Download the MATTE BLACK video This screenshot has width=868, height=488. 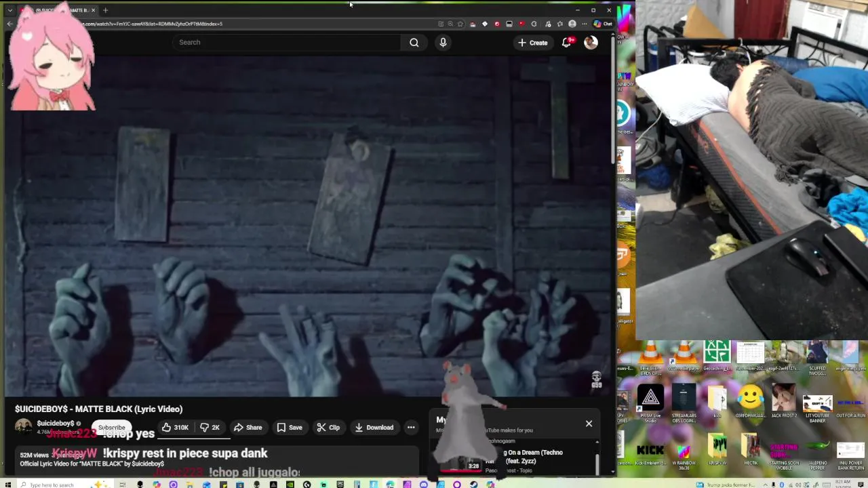374,428
